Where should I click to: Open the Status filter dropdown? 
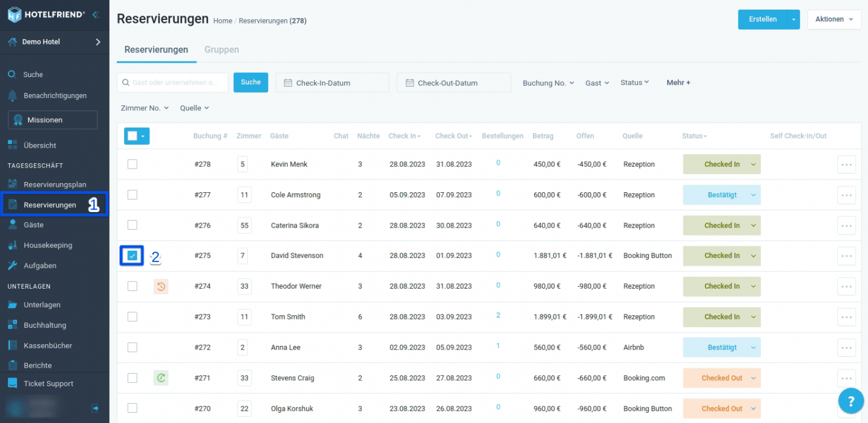[635, 83]
